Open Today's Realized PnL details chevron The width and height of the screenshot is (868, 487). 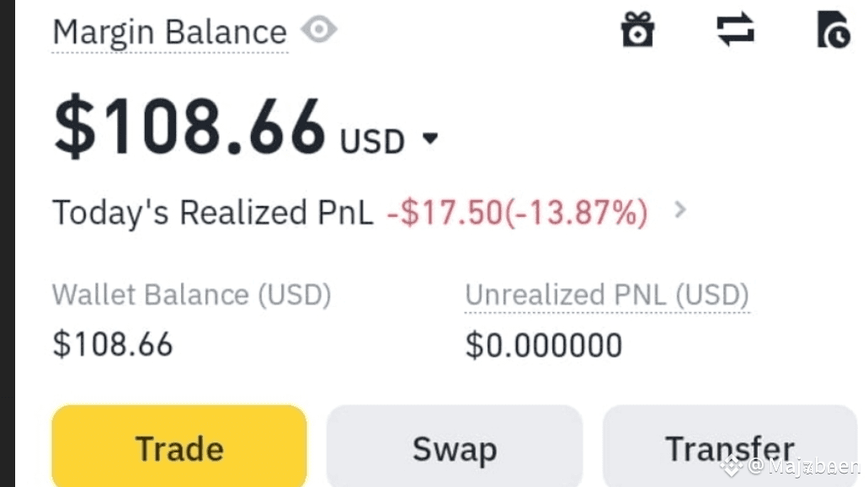(680, 209)
